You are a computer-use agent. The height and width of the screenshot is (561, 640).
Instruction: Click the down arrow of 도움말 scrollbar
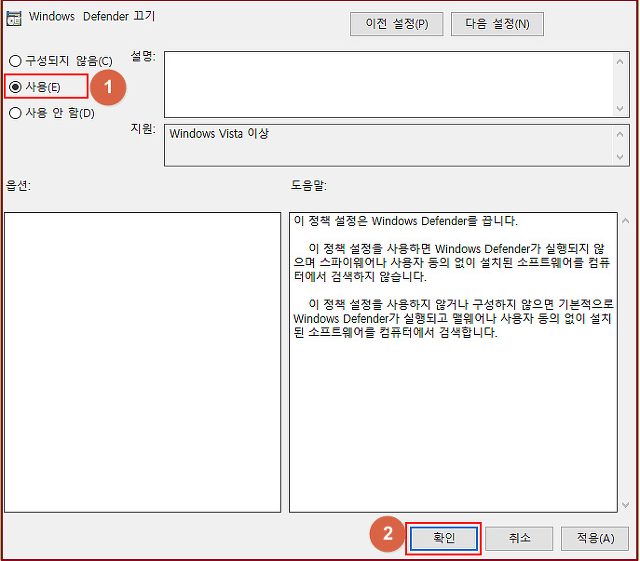625,505
